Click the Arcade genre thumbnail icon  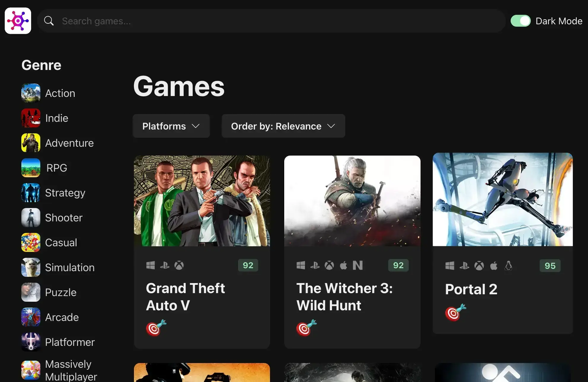pos(31,317)
